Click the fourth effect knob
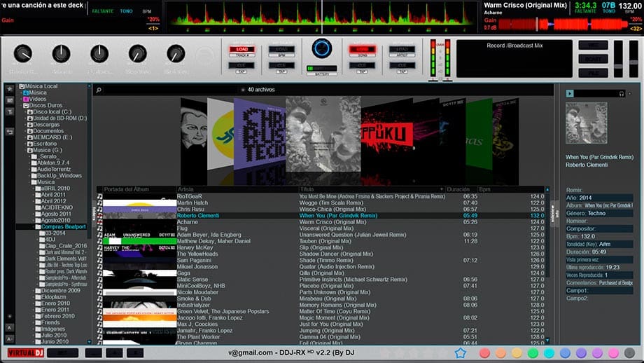Screen dimensions: 644x363 [x=138, y=53]
